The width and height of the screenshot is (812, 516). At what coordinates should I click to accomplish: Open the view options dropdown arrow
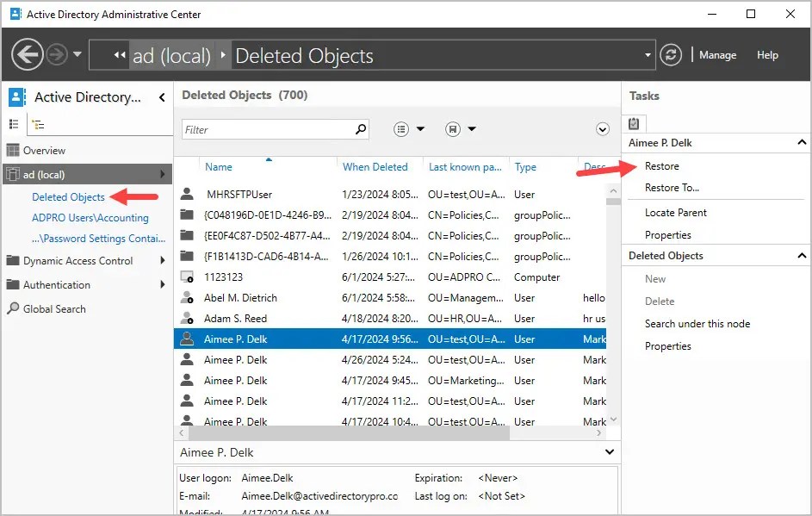(x=420, y=129)
